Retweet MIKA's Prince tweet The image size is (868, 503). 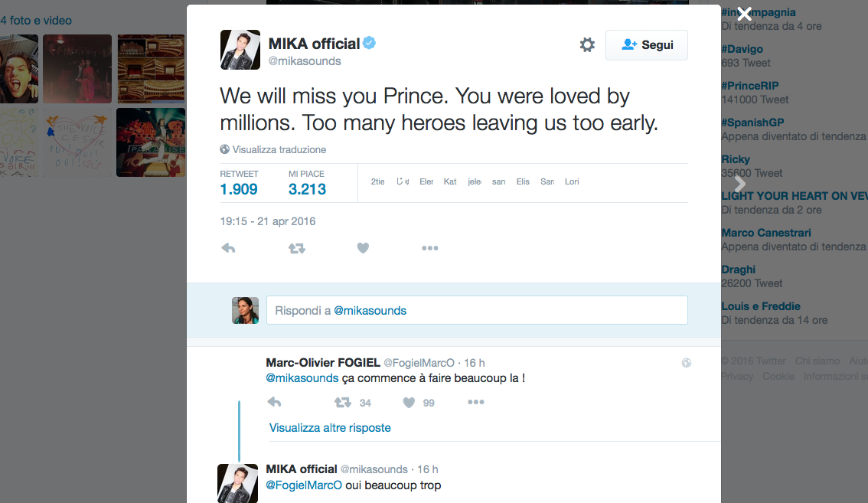(x=296, y=248)
